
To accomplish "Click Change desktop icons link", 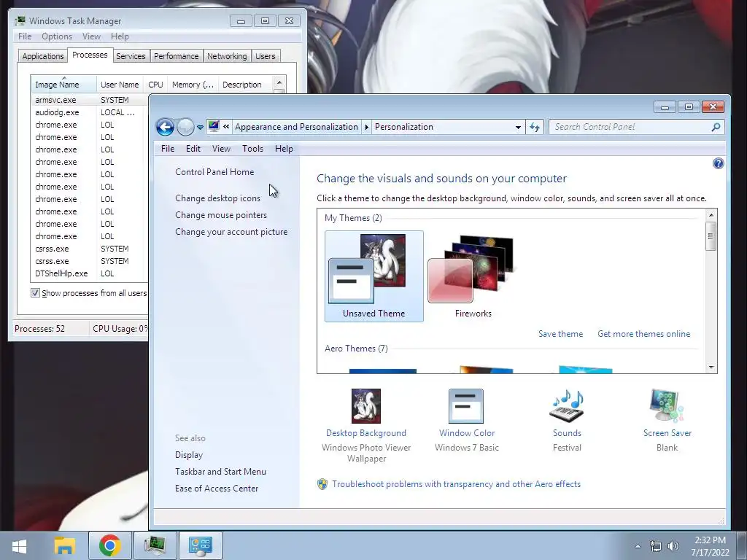I will click(217, 198).
